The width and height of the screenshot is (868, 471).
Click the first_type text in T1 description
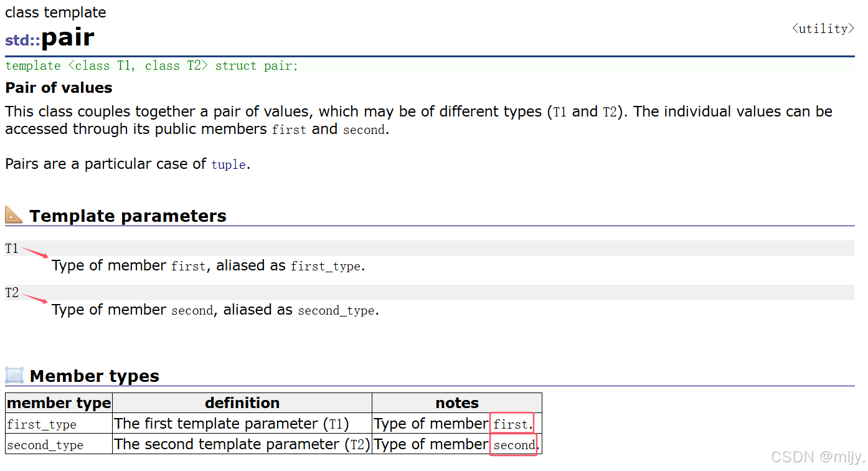(326, 266)
